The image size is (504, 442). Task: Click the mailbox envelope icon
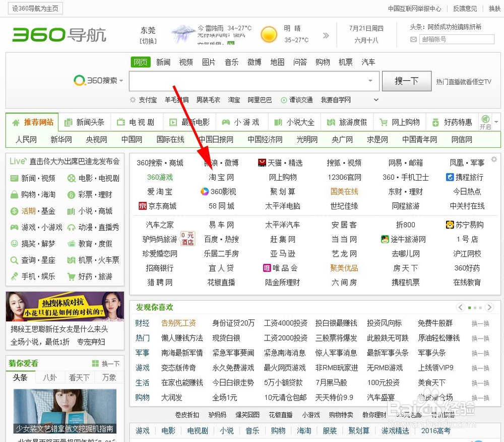click(x=413, y=39)
